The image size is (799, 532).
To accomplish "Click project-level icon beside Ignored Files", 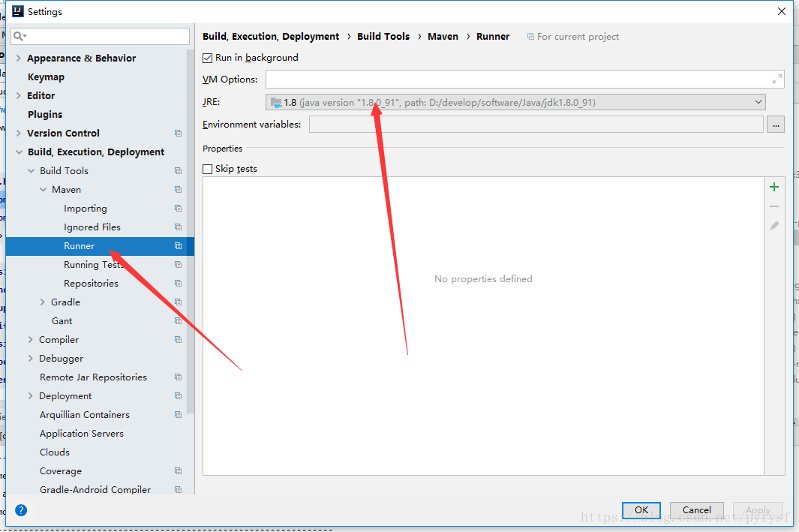I will (178, 227).
